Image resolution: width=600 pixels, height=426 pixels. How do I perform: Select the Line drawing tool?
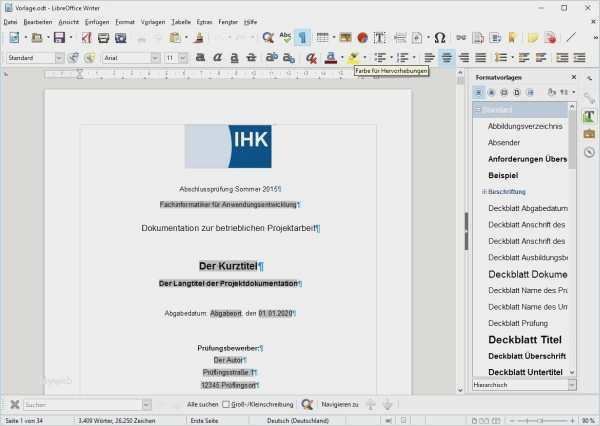[571, 38]
